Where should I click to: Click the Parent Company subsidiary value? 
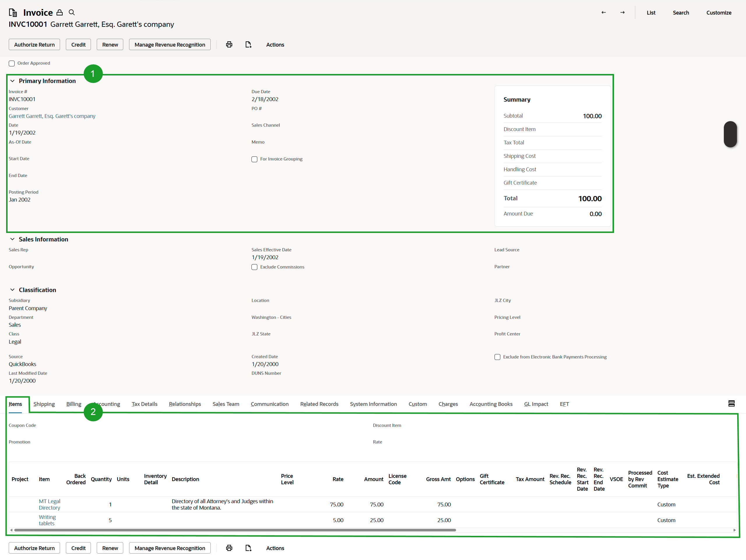point(28,308)
